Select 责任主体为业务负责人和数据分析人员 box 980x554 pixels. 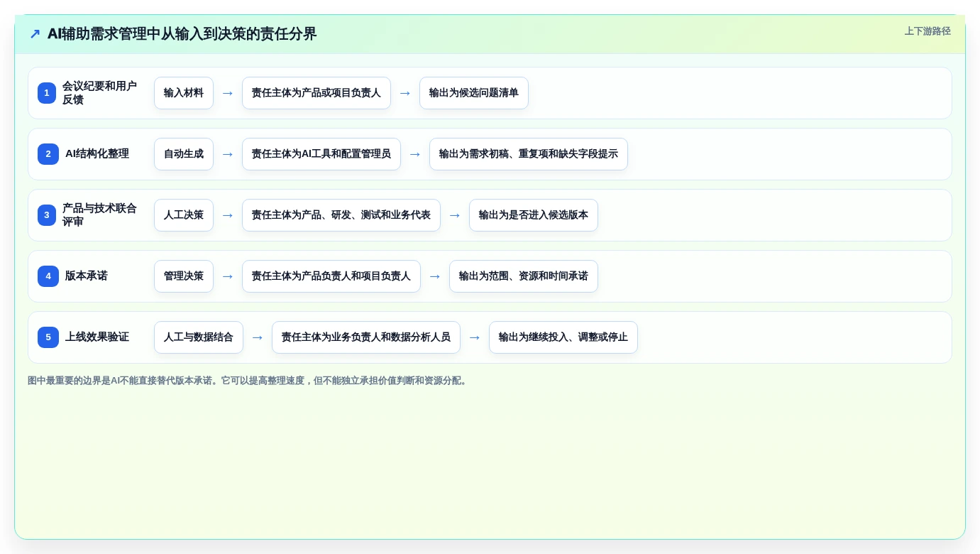366,337
